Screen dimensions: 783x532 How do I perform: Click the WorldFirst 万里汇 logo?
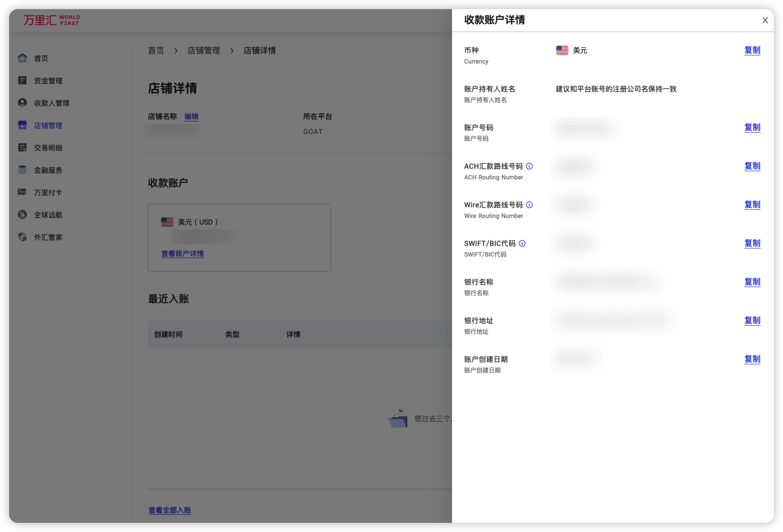51,20
